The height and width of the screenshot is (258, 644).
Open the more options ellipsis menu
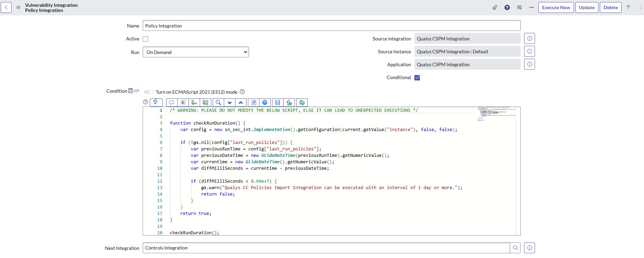point(532,7)
